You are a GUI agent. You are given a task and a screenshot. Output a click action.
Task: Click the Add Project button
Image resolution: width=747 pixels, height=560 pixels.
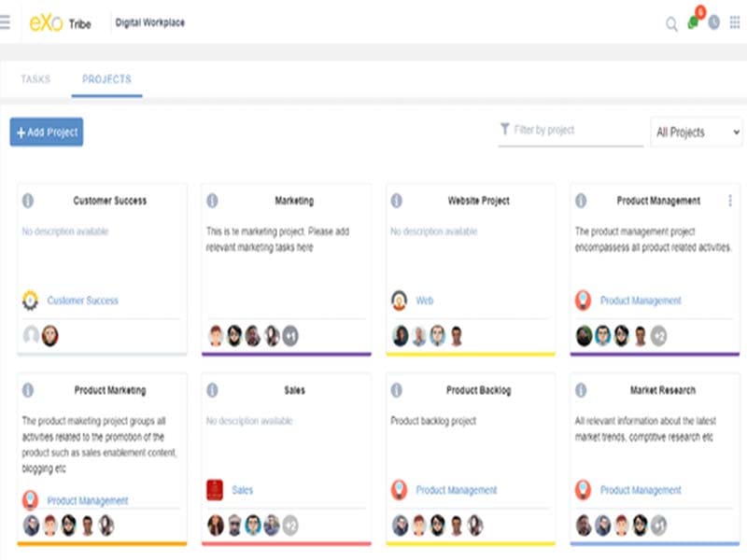pos(47,133)
